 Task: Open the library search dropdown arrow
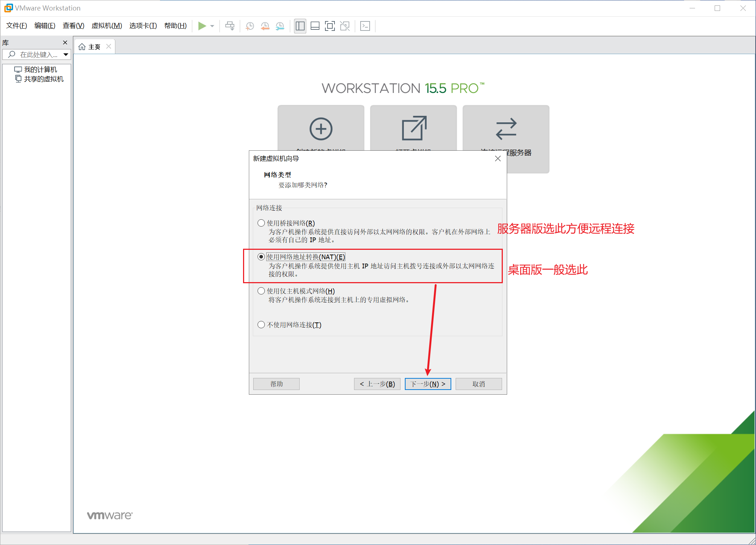click(x=66, y=54)
